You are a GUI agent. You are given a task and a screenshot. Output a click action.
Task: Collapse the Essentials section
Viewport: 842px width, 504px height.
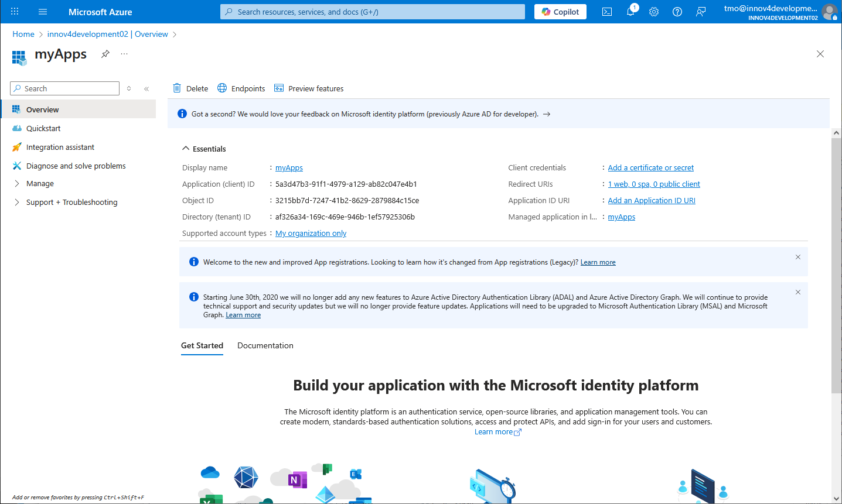point(186,149)
